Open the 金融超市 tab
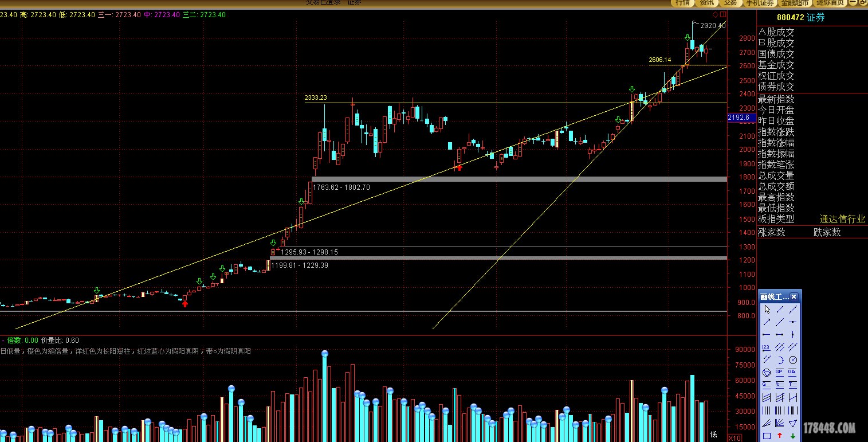The width and height of the screenshot is (868, 442). 795,3
